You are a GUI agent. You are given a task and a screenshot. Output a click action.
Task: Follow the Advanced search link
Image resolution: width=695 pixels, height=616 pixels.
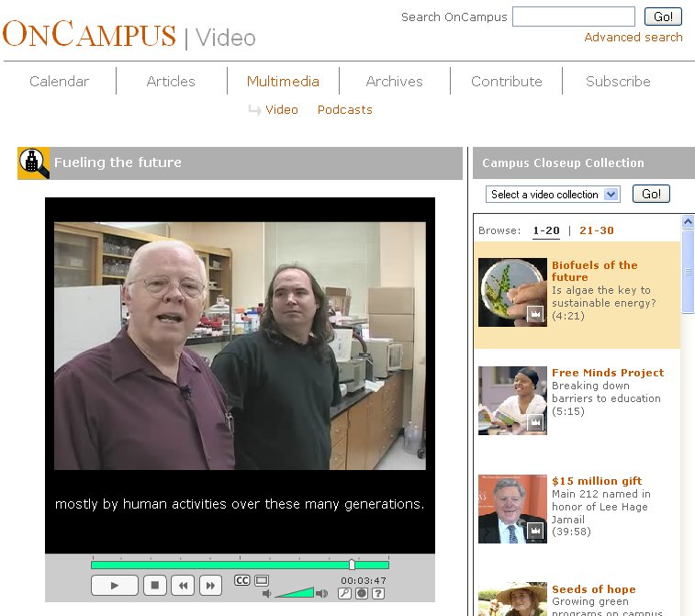633,38
